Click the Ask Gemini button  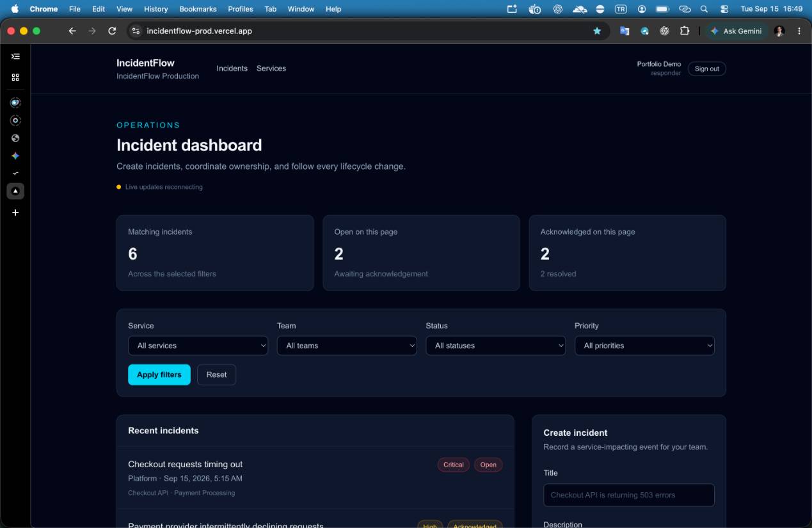tap(736, 31)
